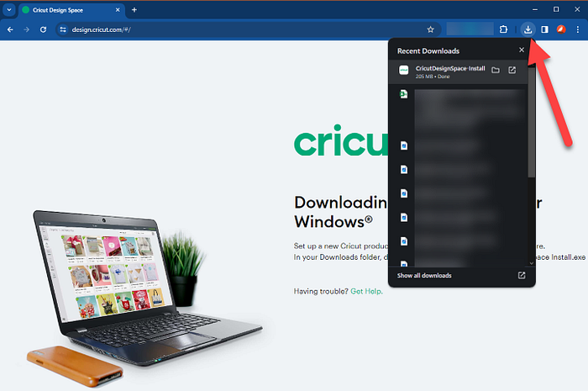Select the Cricut Design Space tab

pos(71,10)
